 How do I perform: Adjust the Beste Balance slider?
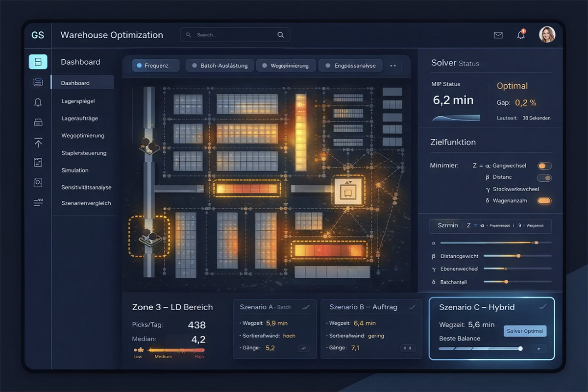(x=481, y=348)
